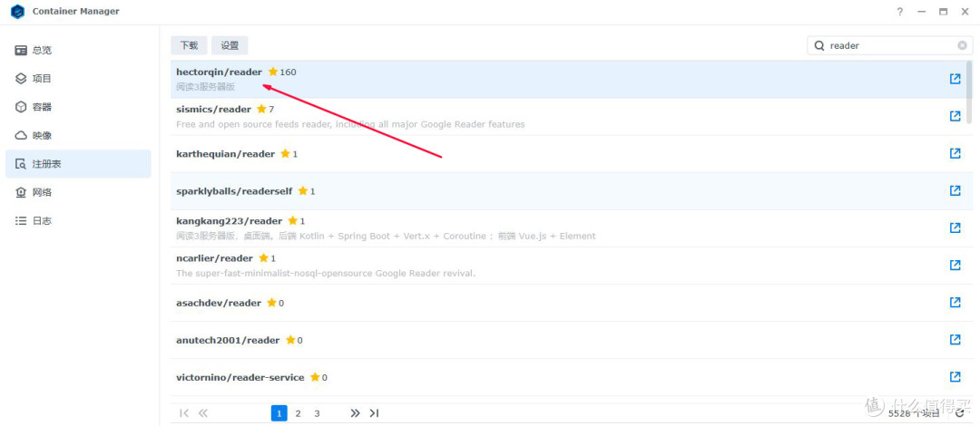The width and height of the screenshot is (980, 426).
Task: Click the 'Free and open source feeds reader' description
Action: [350, 124]
